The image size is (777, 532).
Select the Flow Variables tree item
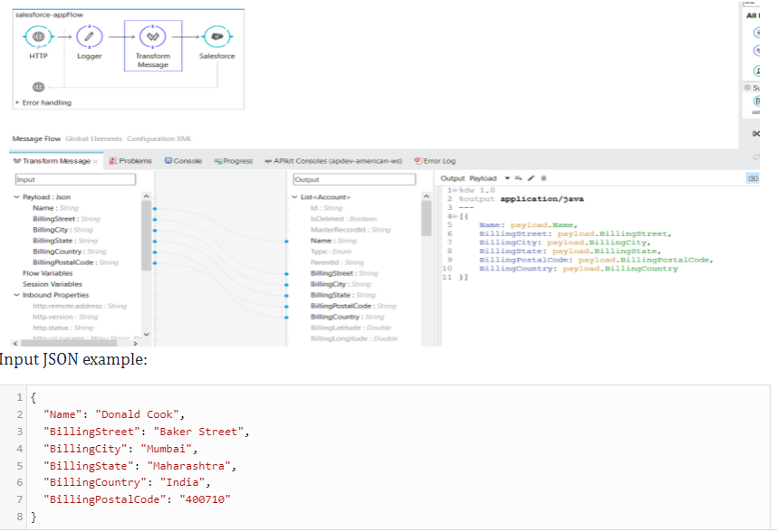[48, 273]
